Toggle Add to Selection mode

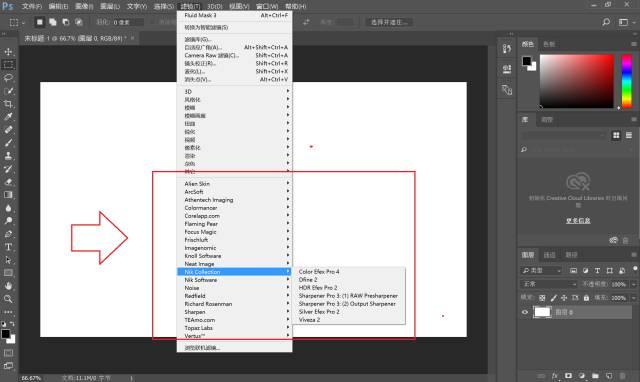pyautogui.click(x=53, y=22)
